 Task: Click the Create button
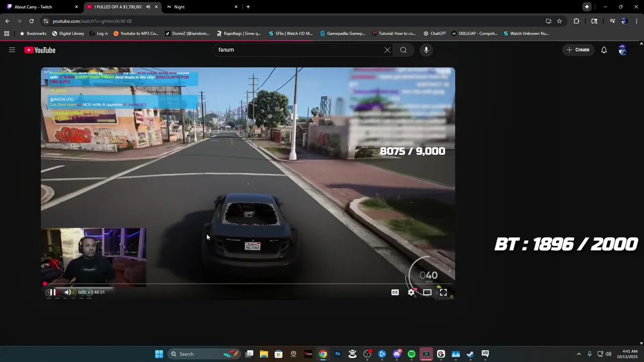(x=578, y=50)
